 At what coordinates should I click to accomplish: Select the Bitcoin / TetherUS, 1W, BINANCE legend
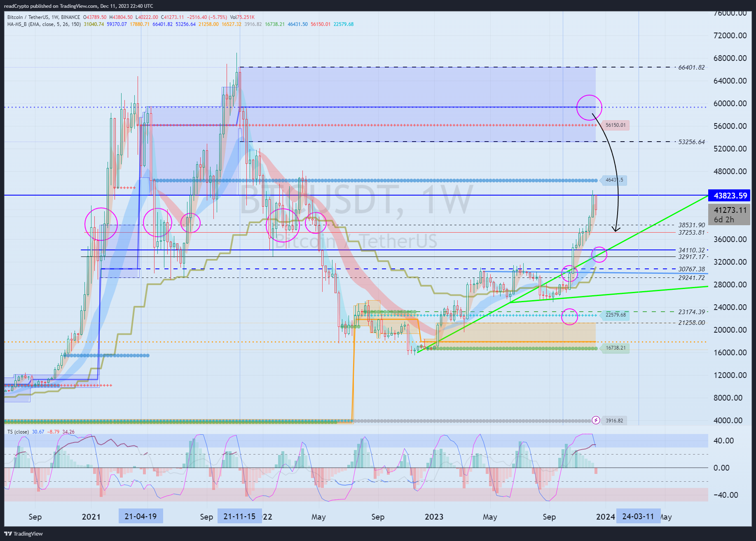pyautogui.click(x=44, y=17)
